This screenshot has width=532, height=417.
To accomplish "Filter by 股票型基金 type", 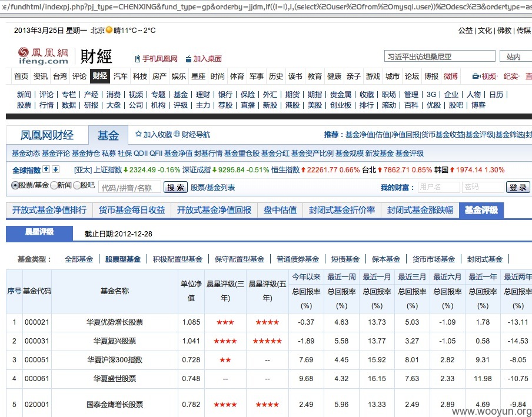I will [x=123, y=259].
